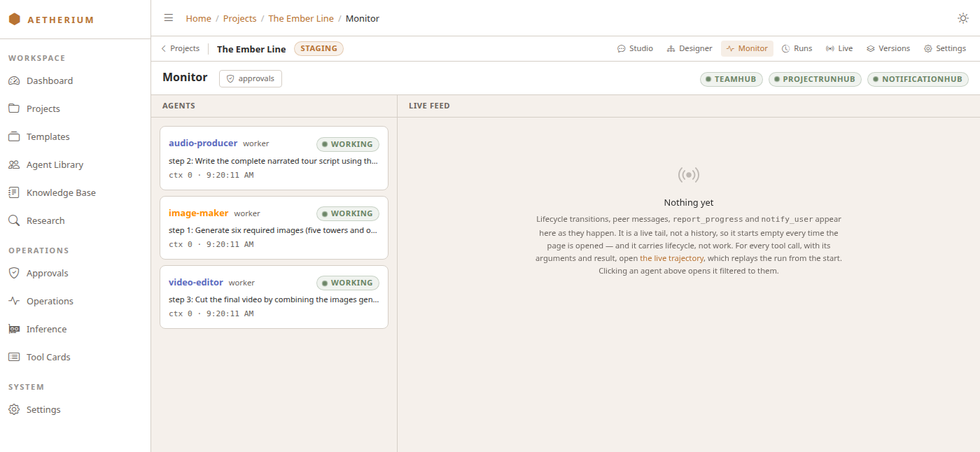Click the Operations pulse icon in sidebar
Screen dimensions: 980x452
(14, 301)
